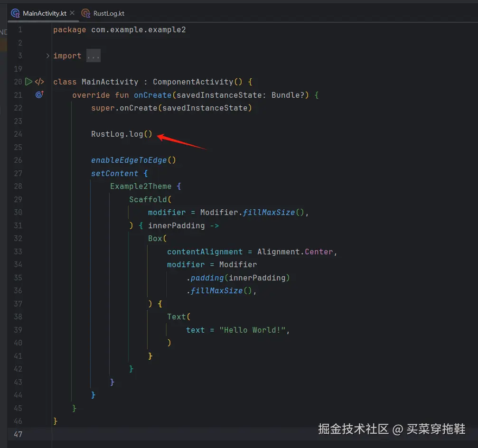Viewport: 478px width, 448px height.
Task: Click the Example2Theme text
Action: [x=141, y=186]
